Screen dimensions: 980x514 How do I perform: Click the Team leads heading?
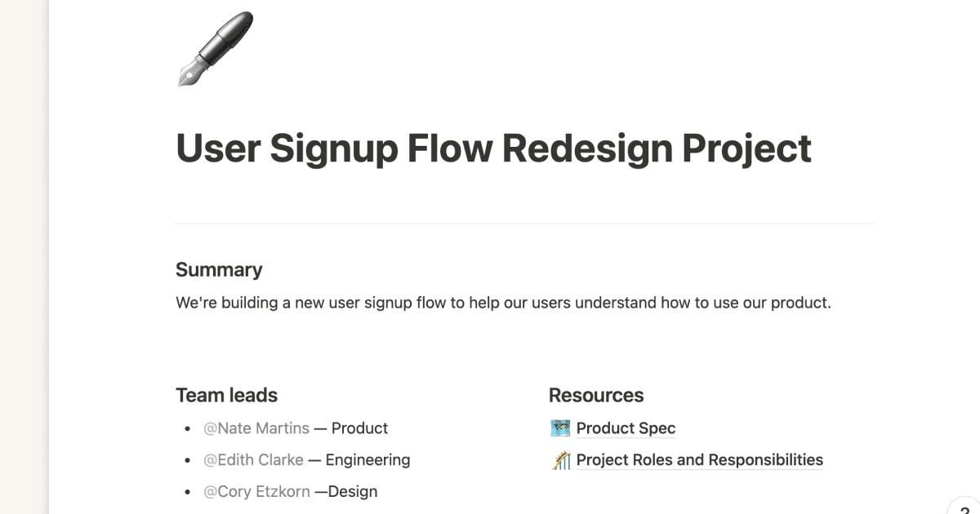226,396
